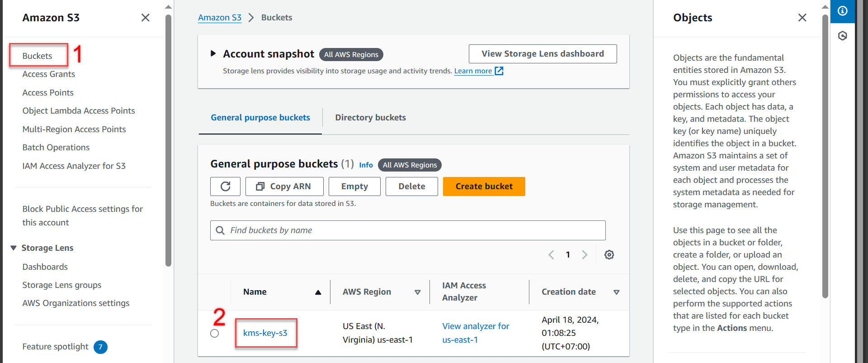Click the Info link beside General purpose buckets
Viewport: 868px width, 363px height.
tap(366, 165)
